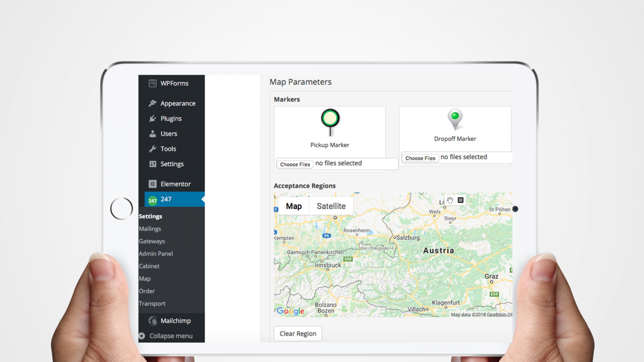
Task: Open Mailchimp menu label
Action: click(x=175, y=321)
